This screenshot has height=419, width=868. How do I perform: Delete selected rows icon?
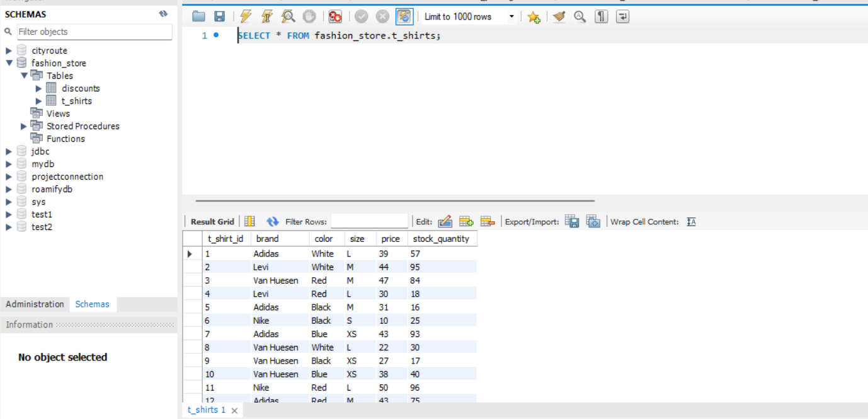[488, 221]
